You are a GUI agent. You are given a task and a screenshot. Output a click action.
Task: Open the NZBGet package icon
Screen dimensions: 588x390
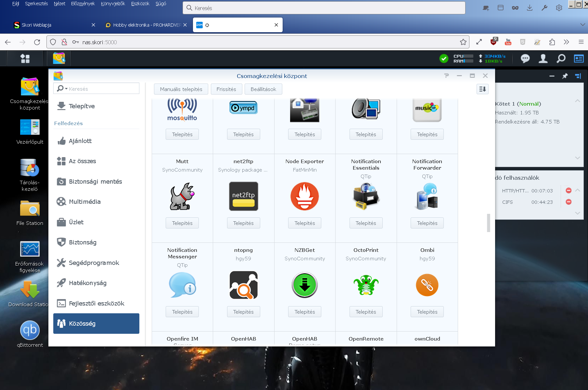point(304,285)
